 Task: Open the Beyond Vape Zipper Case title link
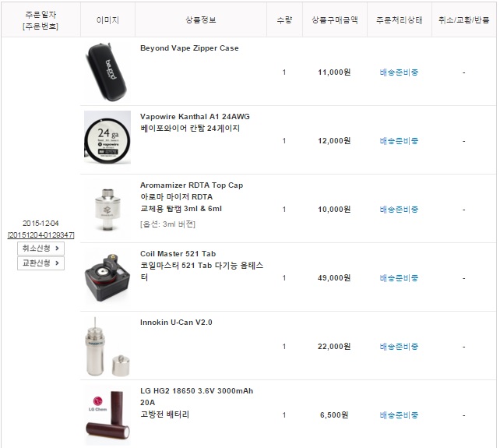point(189,48)
